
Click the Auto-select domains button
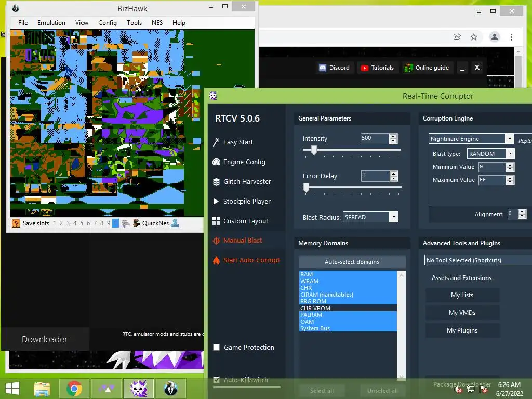tap(352, 262)
